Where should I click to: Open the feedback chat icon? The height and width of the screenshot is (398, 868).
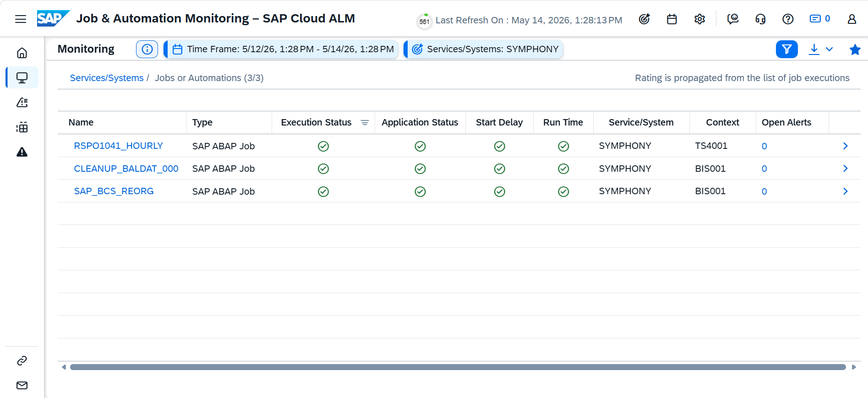[x=733, y=19]
